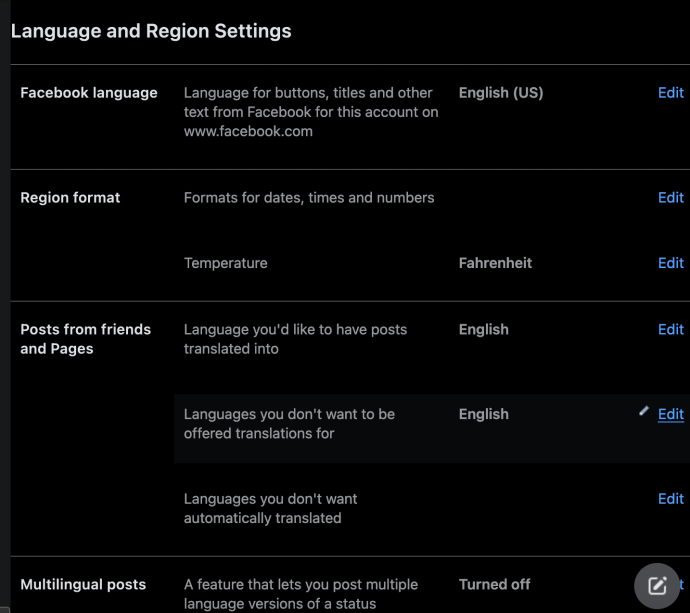Screen dimensions: 690x613
Task: Click the Facebook language row label
Action: (89, 93)
